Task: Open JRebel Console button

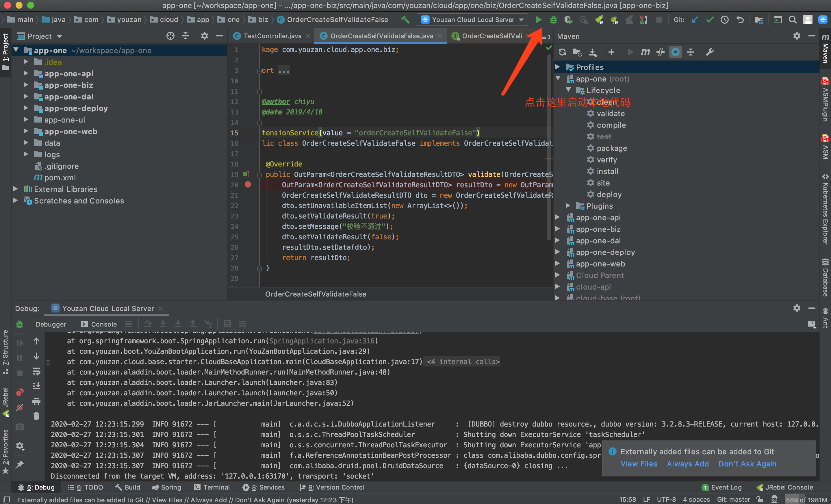Action: (785, 487)
